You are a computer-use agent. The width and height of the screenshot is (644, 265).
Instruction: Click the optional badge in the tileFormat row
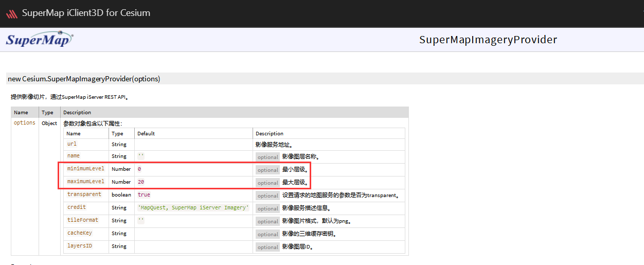click(268, 221)
